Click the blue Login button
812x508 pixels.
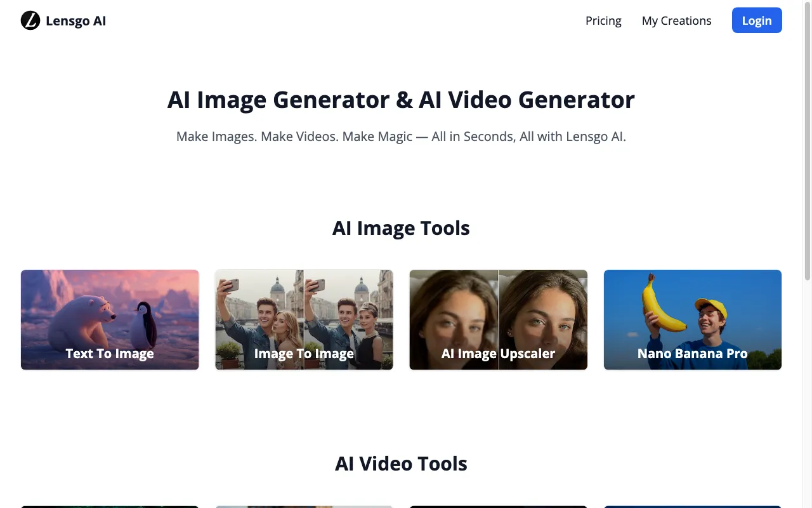757,20
